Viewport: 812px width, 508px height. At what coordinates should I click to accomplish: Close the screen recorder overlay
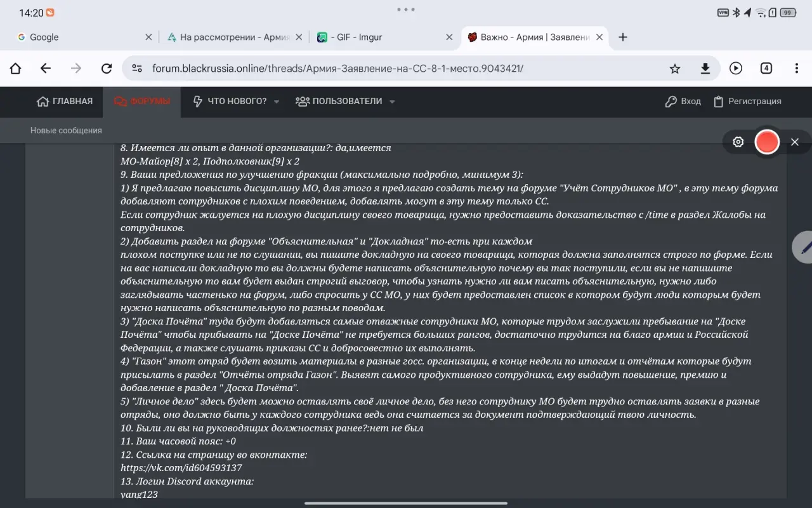(795, 142)
